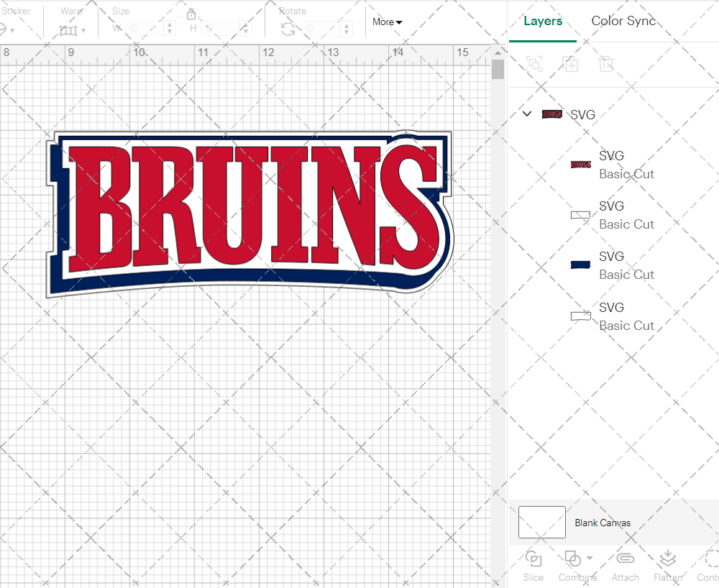Viewport: 719px width, 588px height.
Task: Click the SVG group thumbnail icon
Action: (x=552, y=114)
